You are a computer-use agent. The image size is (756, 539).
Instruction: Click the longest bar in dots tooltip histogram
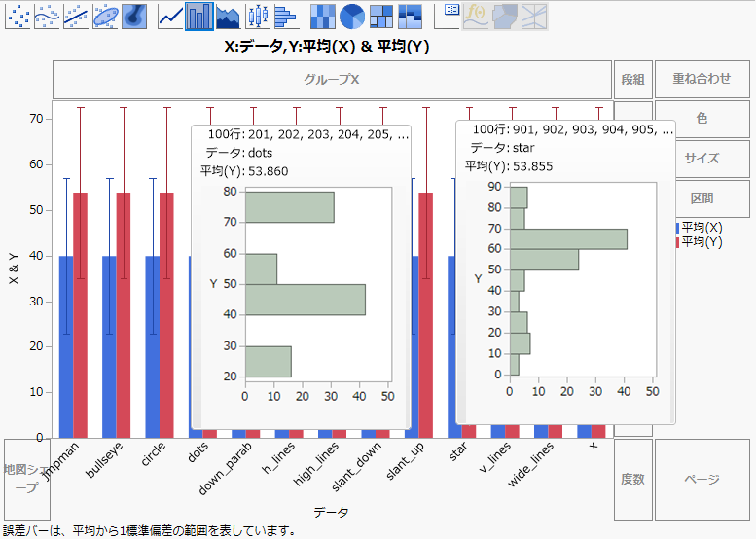pyautogui.click(x=306, y=300)
